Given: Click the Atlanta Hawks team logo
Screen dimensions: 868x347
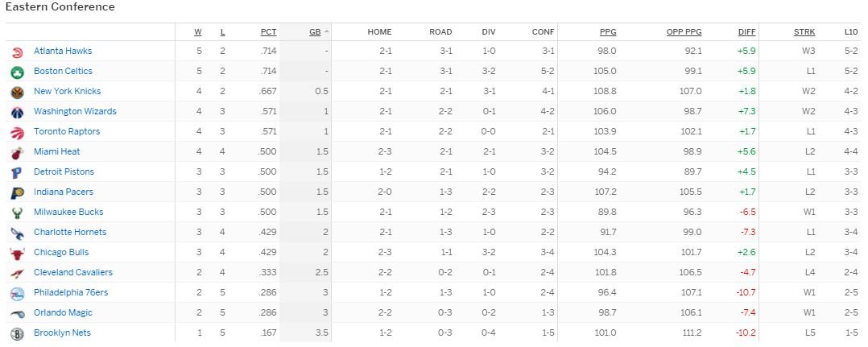Looking at the screenshot, I should tap(18, 52).
